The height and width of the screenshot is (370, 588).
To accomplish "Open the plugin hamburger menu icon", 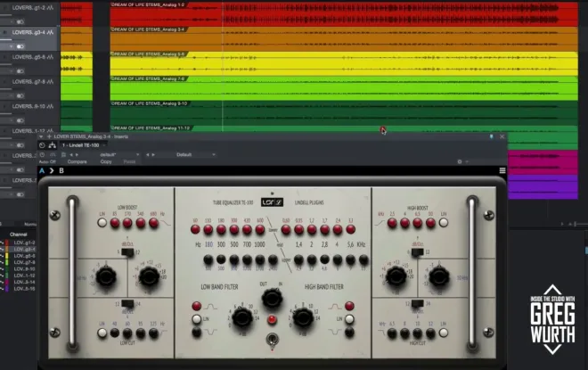I will pyautogui.click(x=502, y=170).
